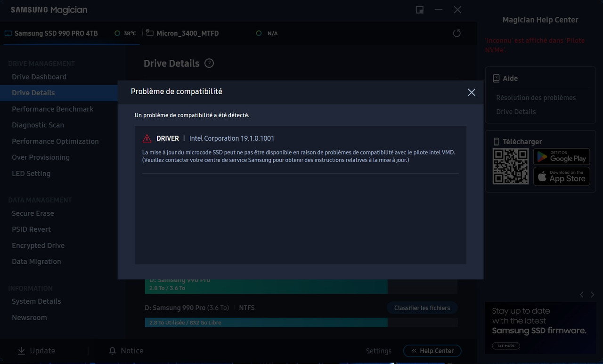Click the Télécharger phone icon

pos(496,142)
